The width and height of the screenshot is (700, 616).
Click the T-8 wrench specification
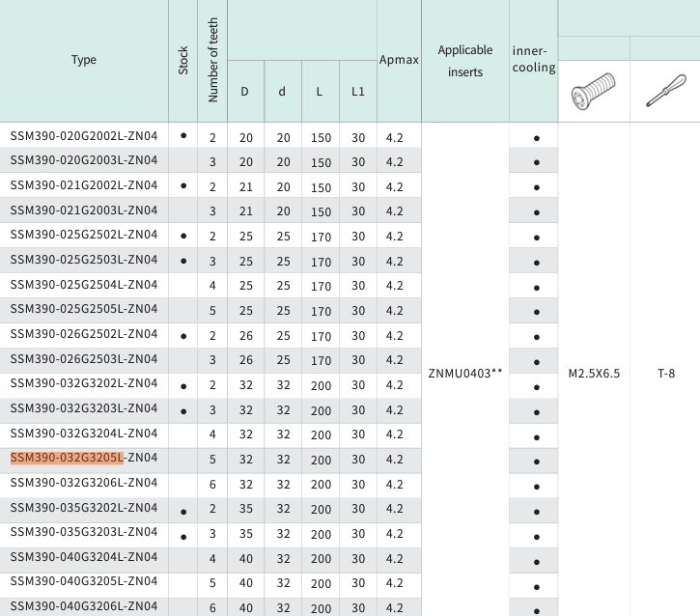coord(666,373)
